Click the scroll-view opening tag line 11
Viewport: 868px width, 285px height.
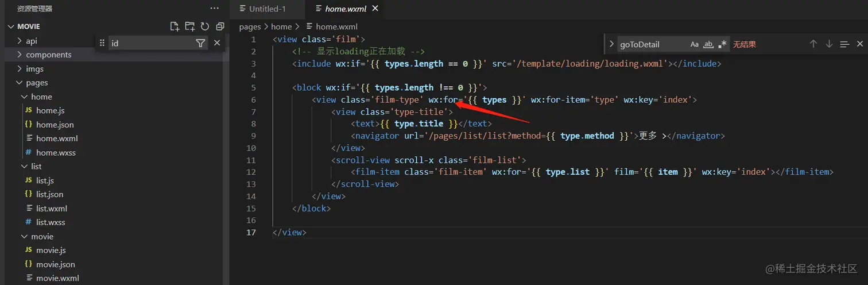[429, 160]
